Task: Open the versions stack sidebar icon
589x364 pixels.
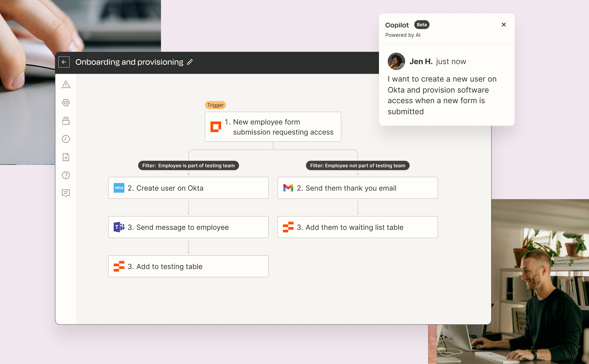Action: (66, 121)
